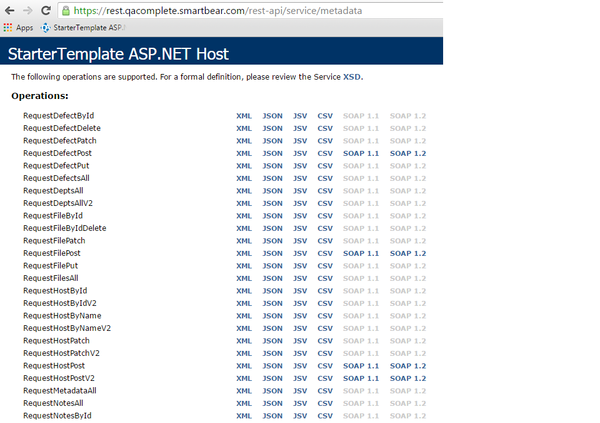
Task: Open XML link for RequestHostById
Action: click(x=244, y=291)
